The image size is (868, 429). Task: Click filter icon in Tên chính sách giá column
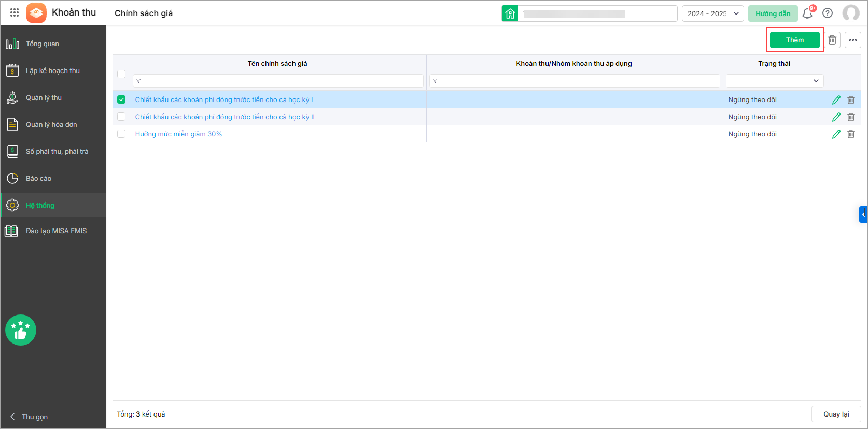pos(138,81)
